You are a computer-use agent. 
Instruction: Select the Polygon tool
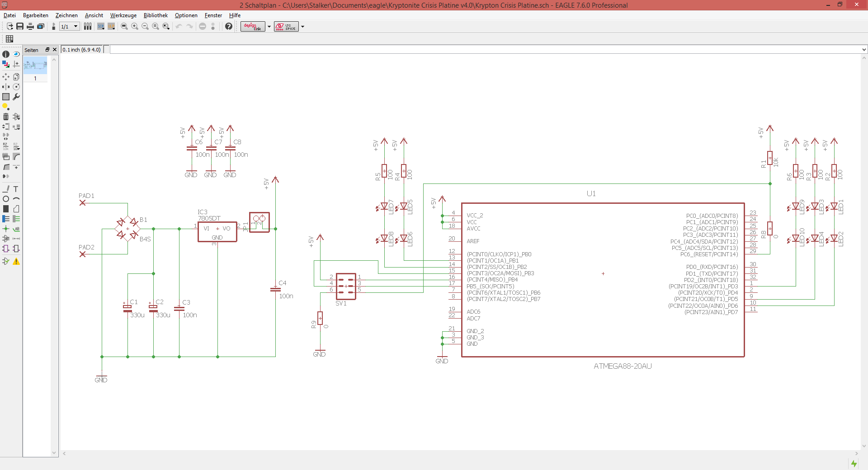point(16,209)
